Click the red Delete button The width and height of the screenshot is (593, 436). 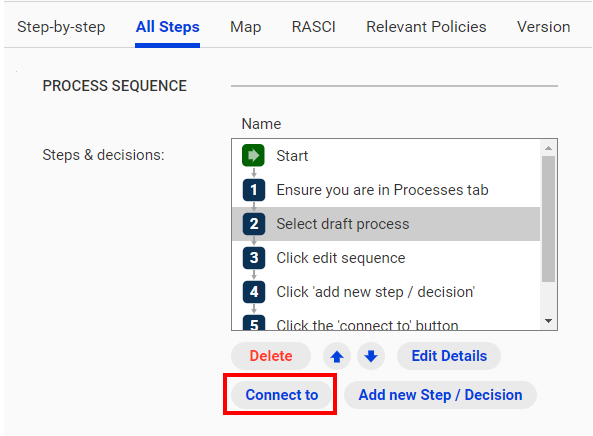[271, 356]
